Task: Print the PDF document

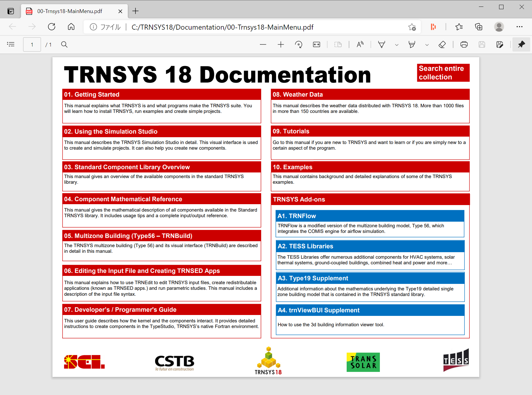Action: [x=464, y=44]
